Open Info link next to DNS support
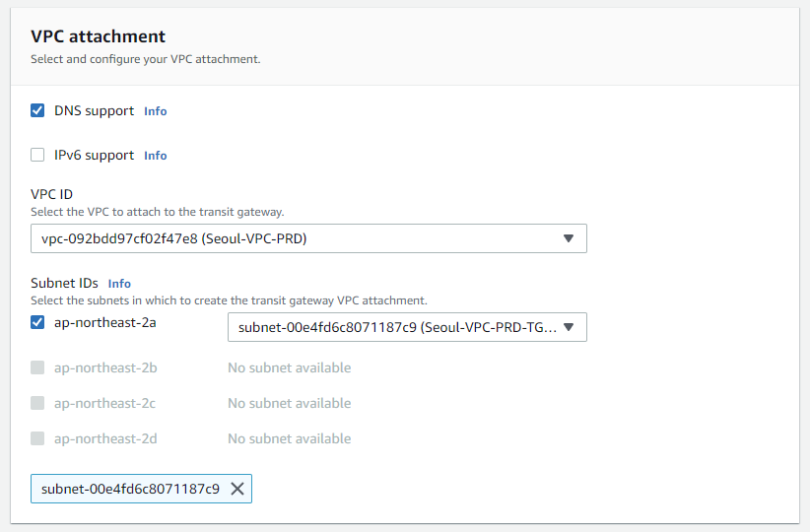This screenshot has height=532, width=810. point(156,111)
